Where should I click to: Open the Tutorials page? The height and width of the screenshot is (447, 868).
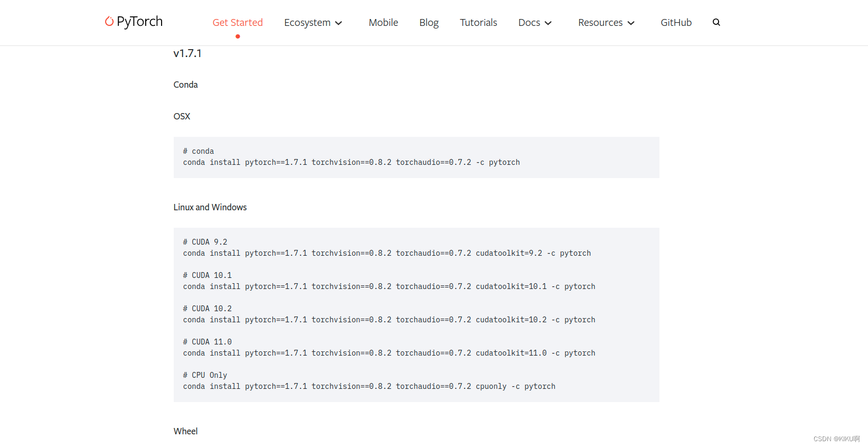coord(478,22)
